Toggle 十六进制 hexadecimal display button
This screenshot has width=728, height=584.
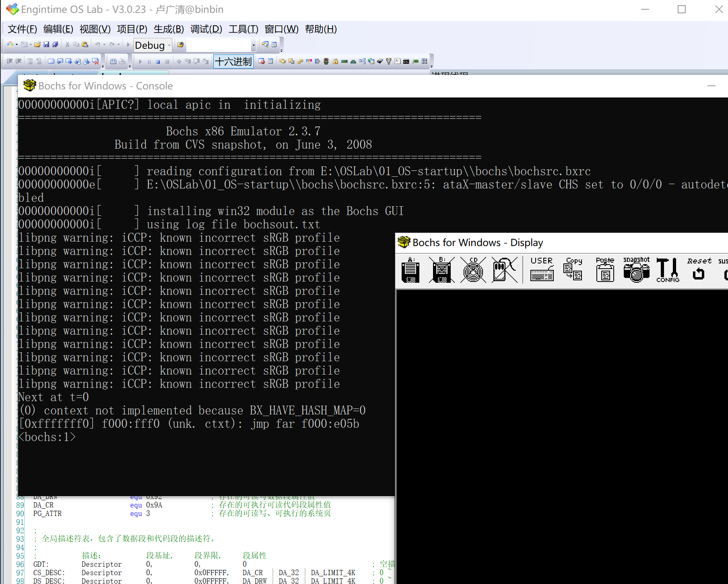[x=233, y=62]
